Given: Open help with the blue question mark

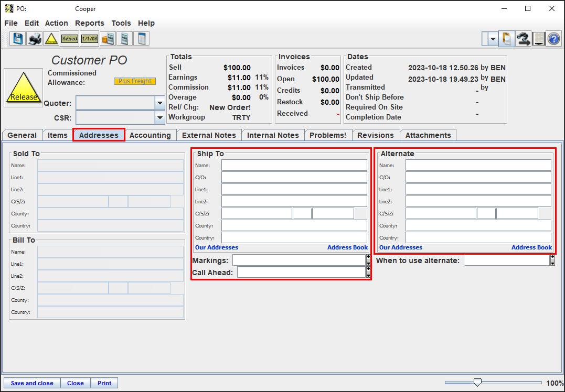Looking at the screenshot, I should [x=554, y=38].
